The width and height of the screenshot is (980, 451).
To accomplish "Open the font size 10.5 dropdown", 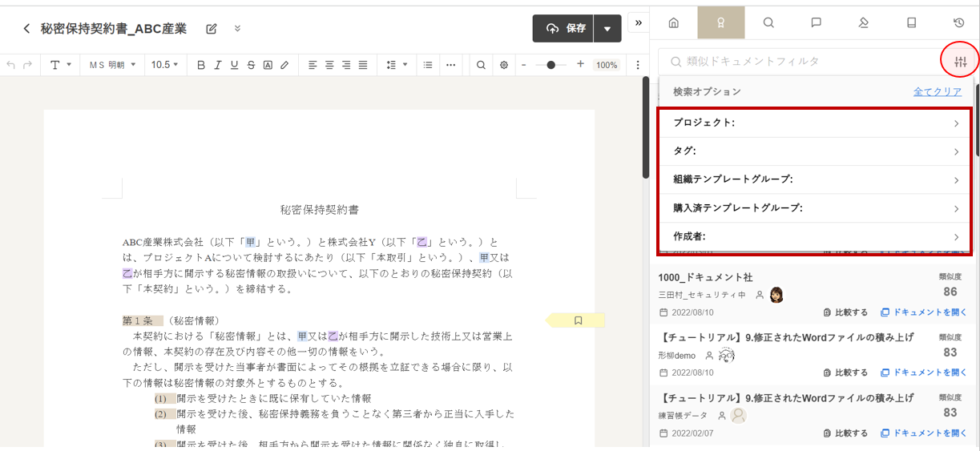I will click(164, 65).
